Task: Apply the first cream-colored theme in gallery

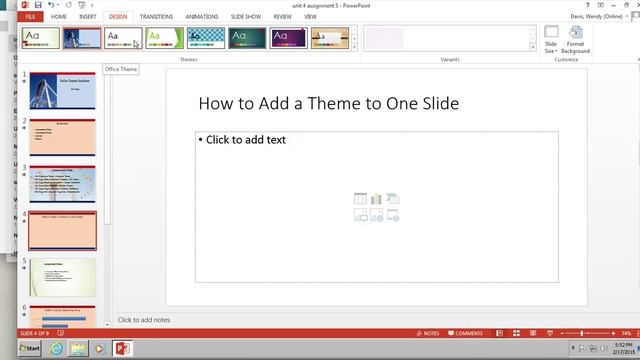Action: click(40, 38)
